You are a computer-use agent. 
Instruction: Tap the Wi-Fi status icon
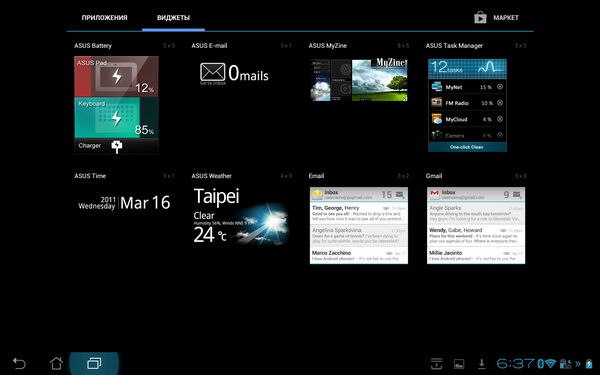550,363
